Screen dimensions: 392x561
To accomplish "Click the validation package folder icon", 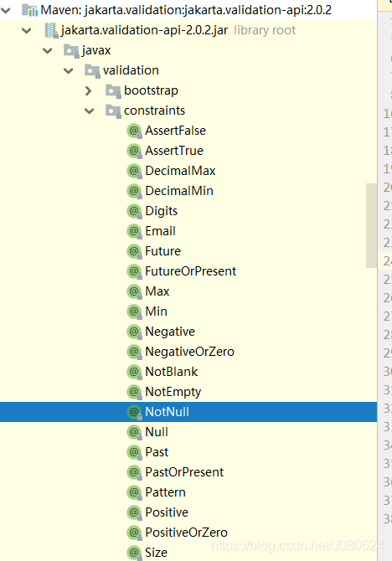I will (92, 70).
